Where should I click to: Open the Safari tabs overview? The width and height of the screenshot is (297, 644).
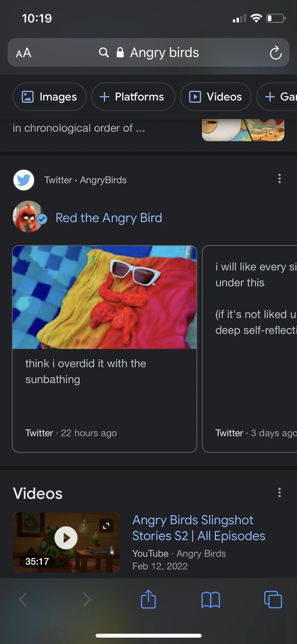coord(273,599)
